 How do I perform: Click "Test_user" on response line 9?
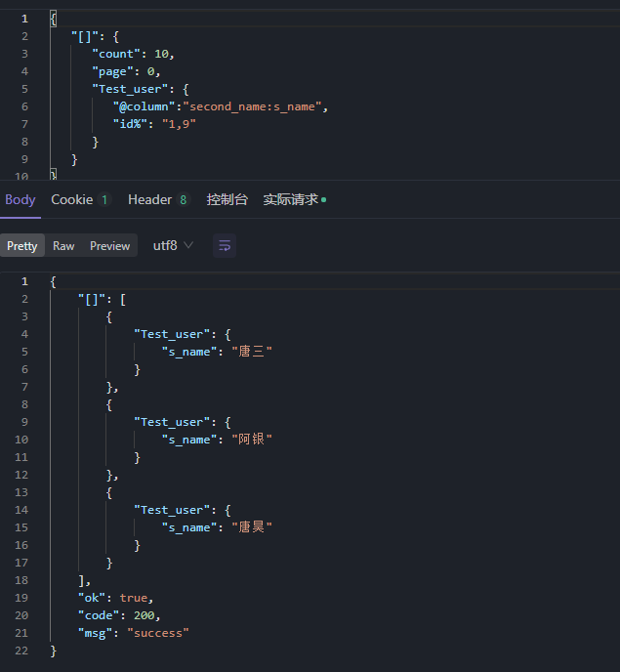pos(172,422)
